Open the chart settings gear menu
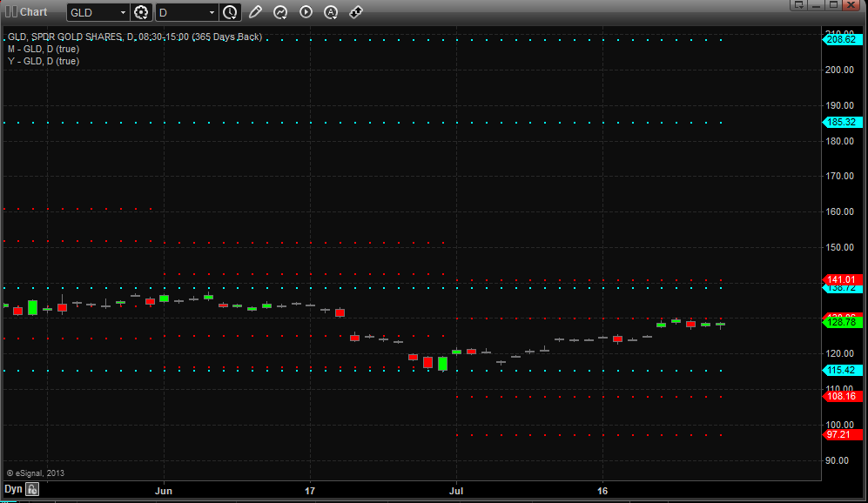Image resolution: width=868 pixels, height=503 pixels. (x=141, y=12)
